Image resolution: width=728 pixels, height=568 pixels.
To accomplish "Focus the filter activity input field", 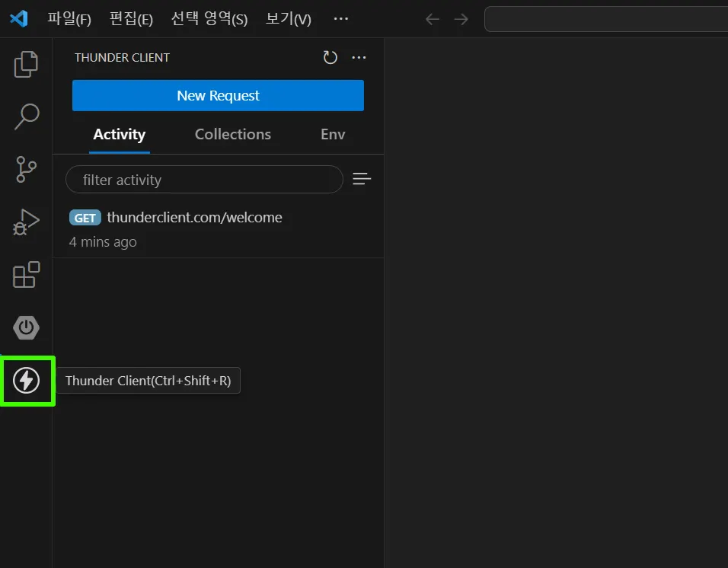I will coord(204,180).
